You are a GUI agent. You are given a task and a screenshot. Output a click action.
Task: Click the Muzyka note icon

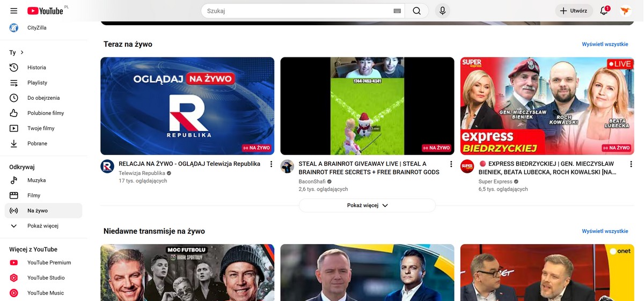coord(14,180)
